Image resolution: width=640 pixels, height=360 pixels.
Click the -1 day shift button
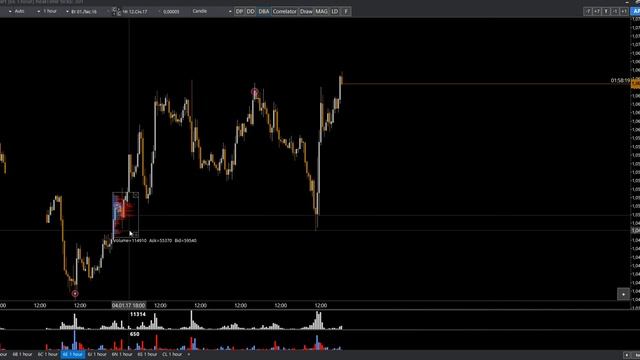615,11
